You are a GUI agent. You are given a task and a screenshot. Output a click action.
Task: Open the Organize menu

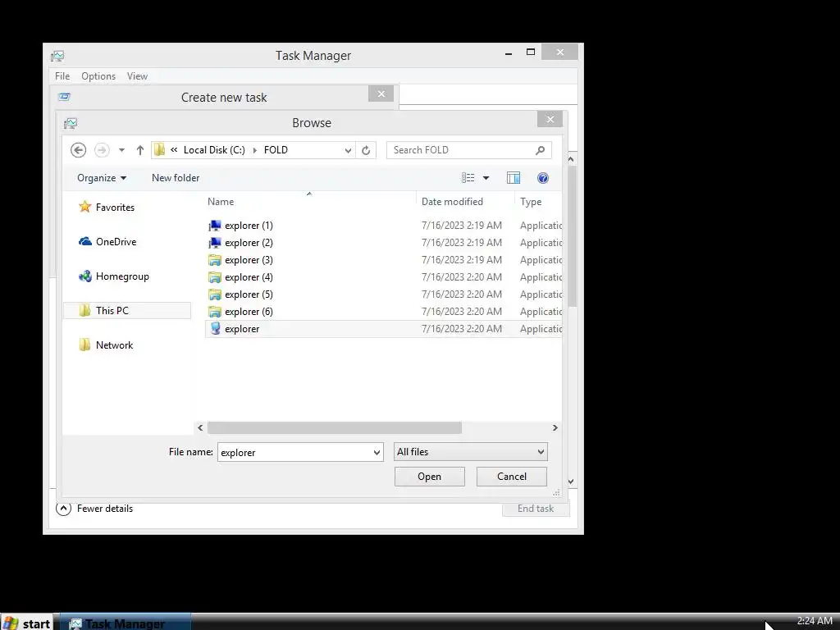101,178
